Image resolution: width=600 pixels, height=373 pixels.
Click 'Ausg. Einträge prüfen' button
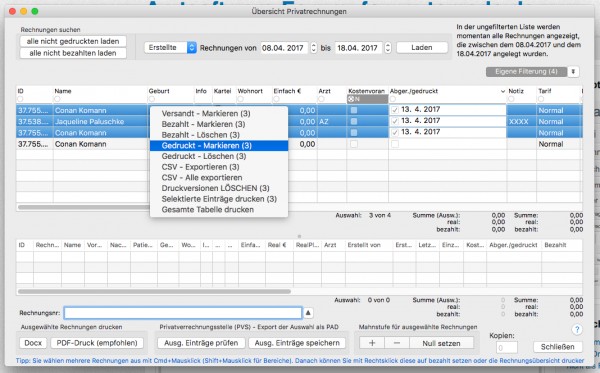coord(201,343)
